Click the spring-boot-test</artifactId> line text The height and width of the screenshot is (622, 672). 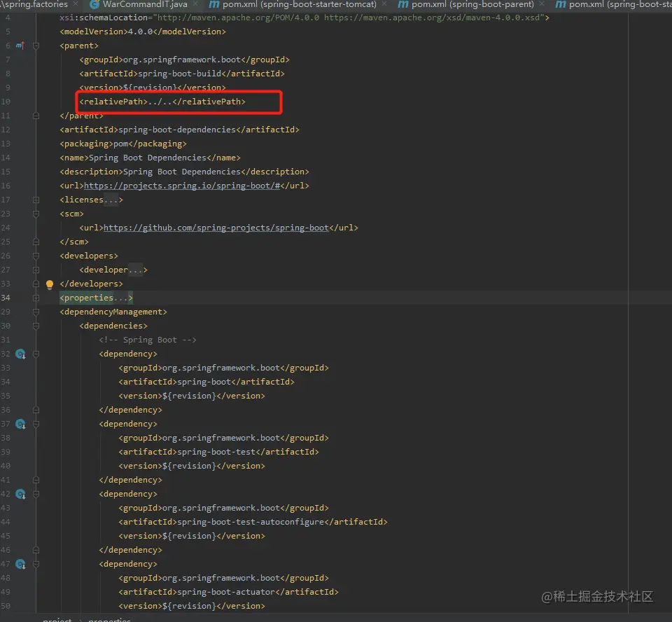(218, 452)
